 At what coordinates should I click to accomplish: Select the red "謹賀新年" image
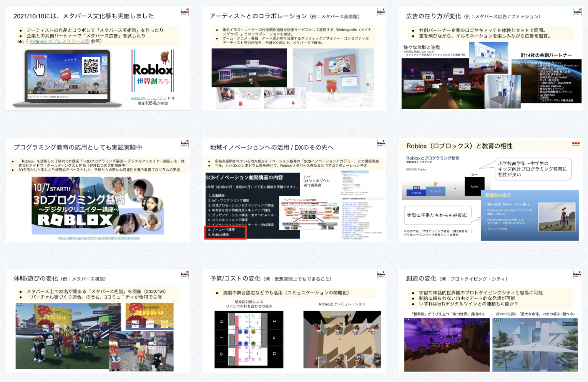[x=149, y=316]
